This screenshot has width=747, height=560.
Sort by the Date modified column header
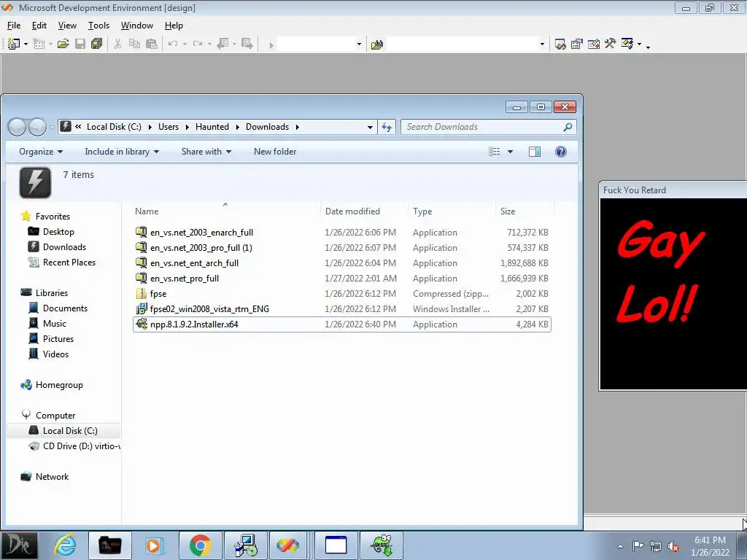click(352, 211)
